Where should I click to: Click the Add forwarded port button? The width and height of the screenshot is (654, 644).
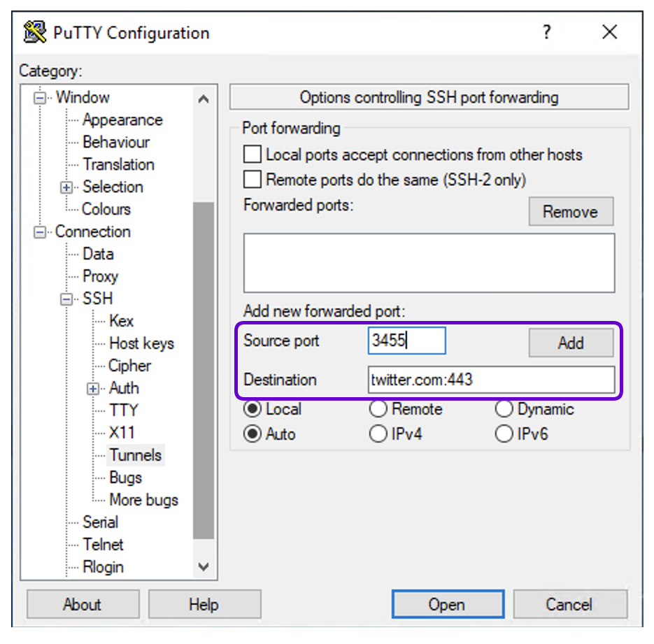570,343
